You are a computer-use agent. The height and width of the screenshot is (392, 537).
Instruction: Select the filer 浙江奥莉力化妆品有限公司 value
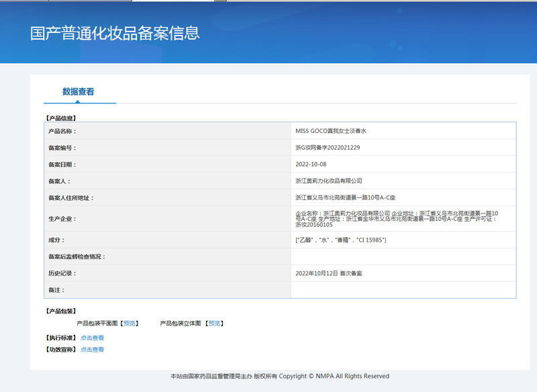[x=329, y=181]
